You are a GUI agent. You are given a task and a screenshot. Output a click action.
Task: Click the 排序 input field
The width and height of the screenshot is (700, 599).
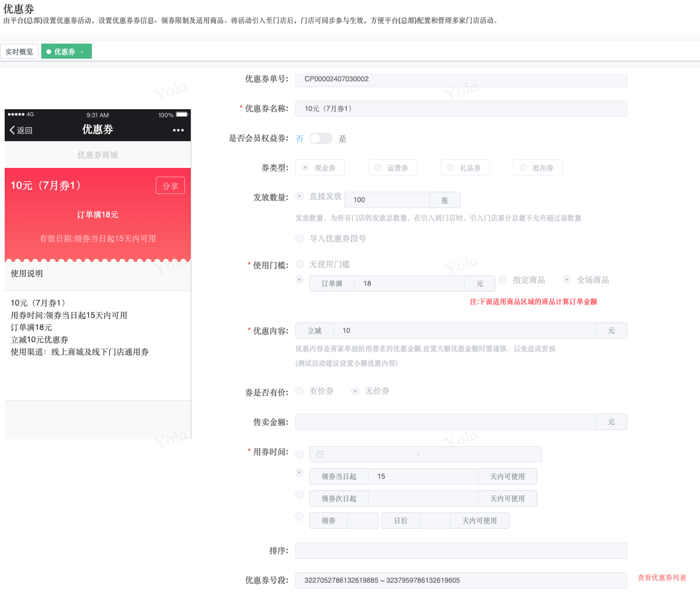point(461,551)
